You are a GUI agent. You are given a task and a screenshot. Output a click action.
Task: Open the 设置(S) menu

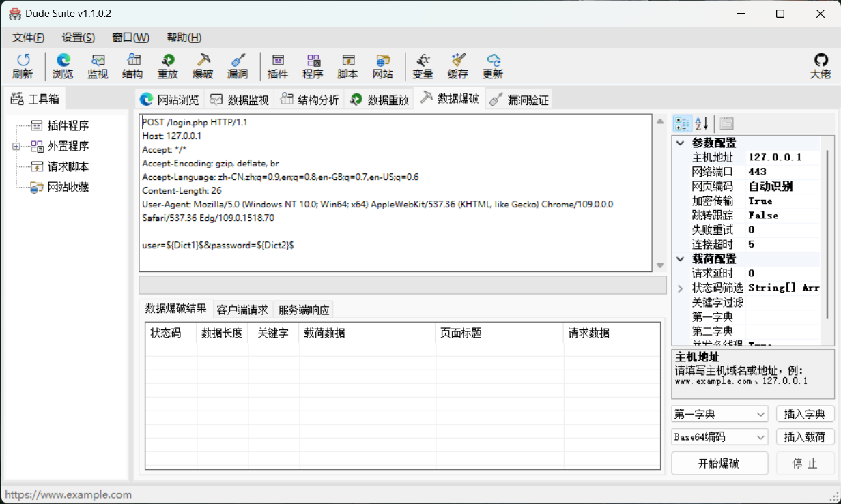(79, 38)
